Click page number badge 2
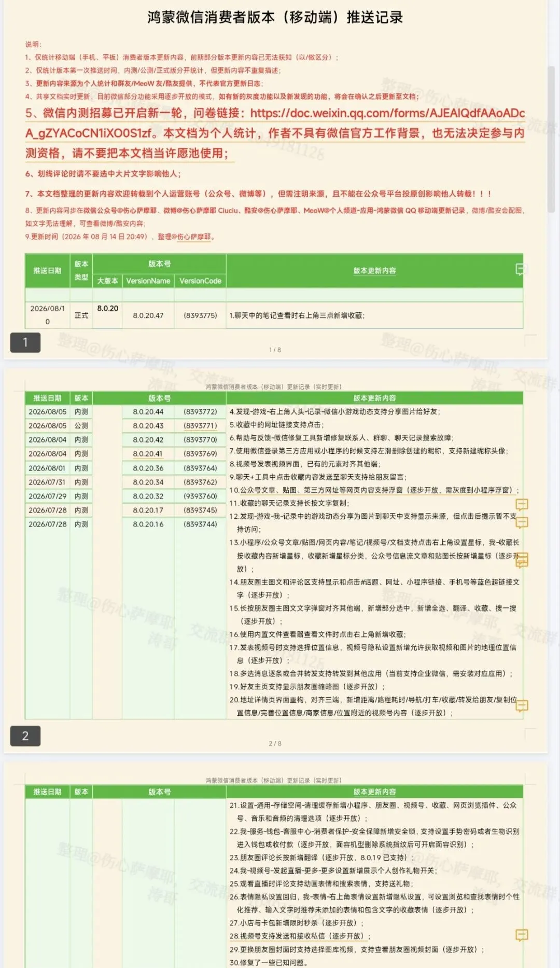560x968 pixels. tap(25, 736)
